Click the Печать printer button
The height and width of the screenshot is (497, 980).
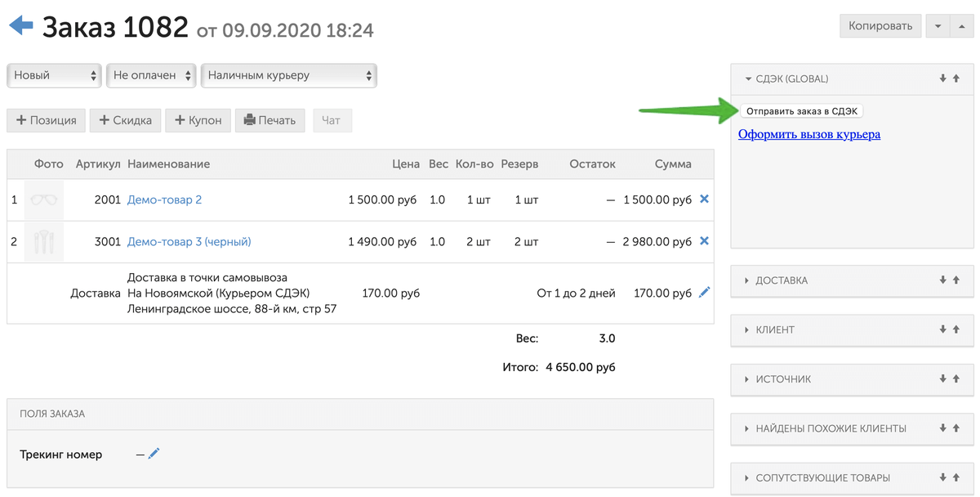(270, 120)
